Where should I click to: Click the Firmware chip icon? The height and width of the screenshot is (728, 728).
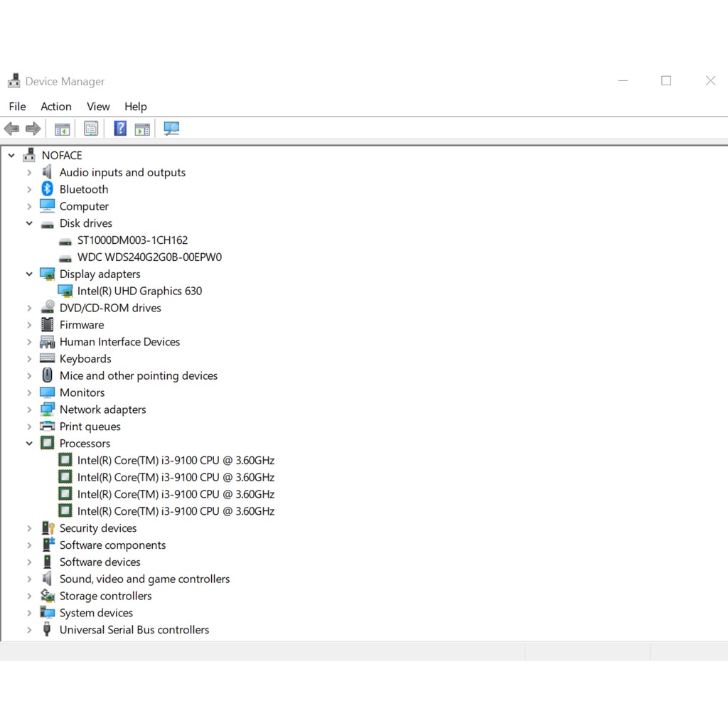(x=47, y=324)
